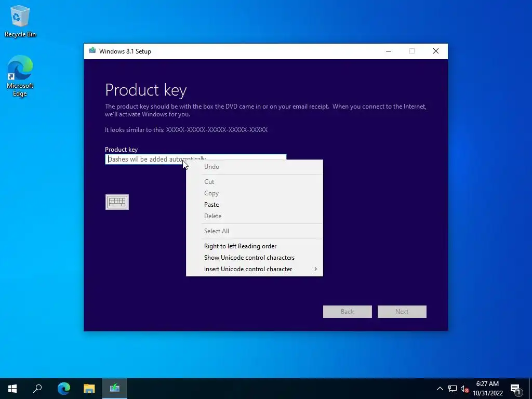532x399 pixels.
Task: Click the disabled maximize button of Setup
Action: [x=412, y=51]
